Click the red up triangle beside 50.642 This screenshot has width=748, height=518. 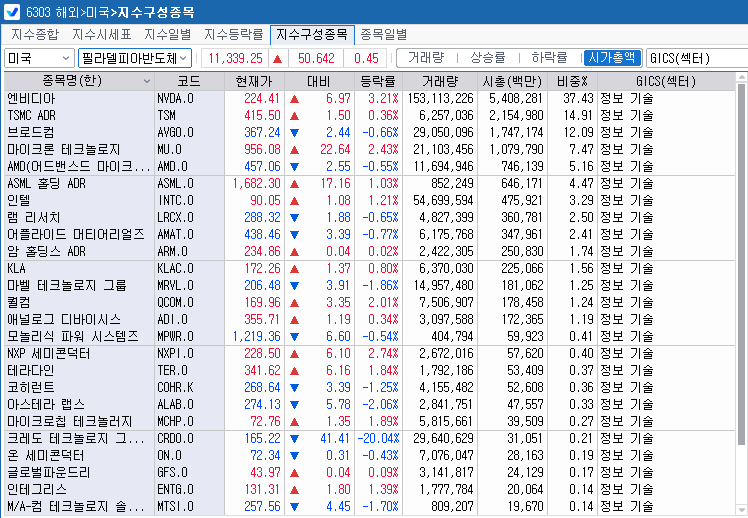tap(278, 59)
